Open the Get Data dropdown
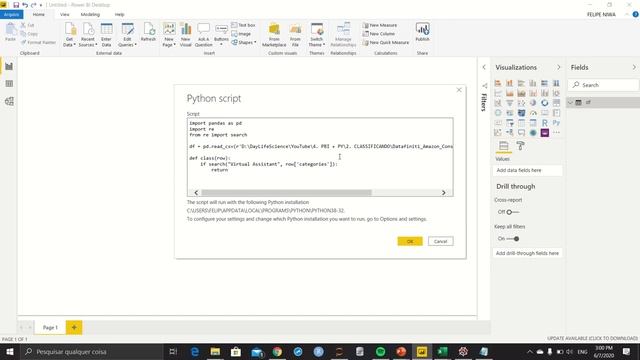Screen dimensions: 640x360 coord(69,35)
